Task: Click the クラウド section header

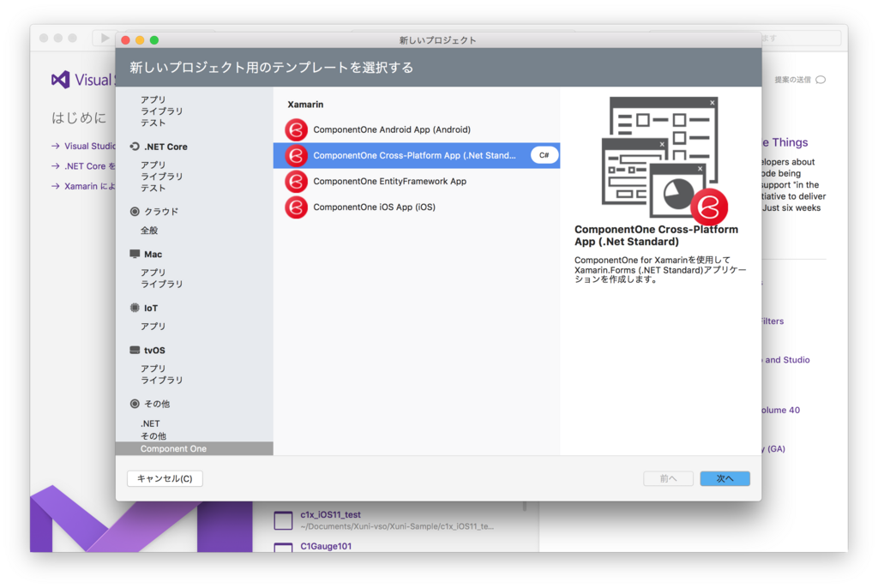Action: click(161, 212)
